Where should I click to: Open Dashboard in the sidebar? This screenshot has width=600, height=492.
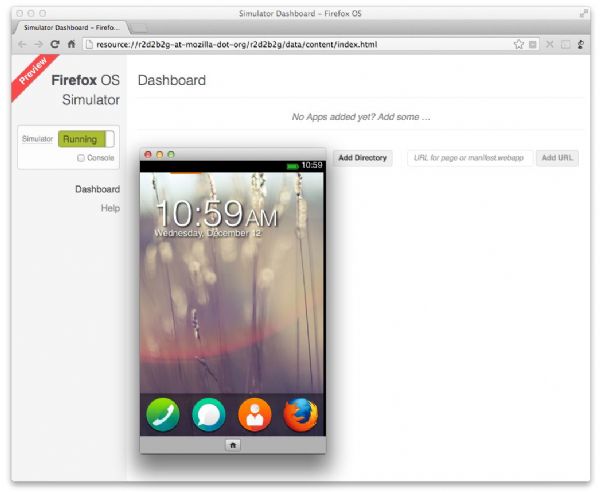click(98, 189)
